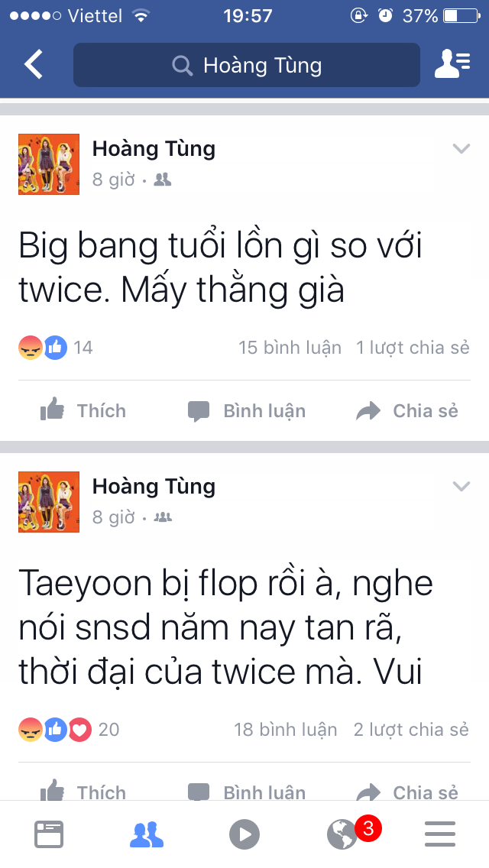Image resolution: width=489 pixels, height=868 pixels.
Task: Like the Big bang post with Thích
Action: 83,411
